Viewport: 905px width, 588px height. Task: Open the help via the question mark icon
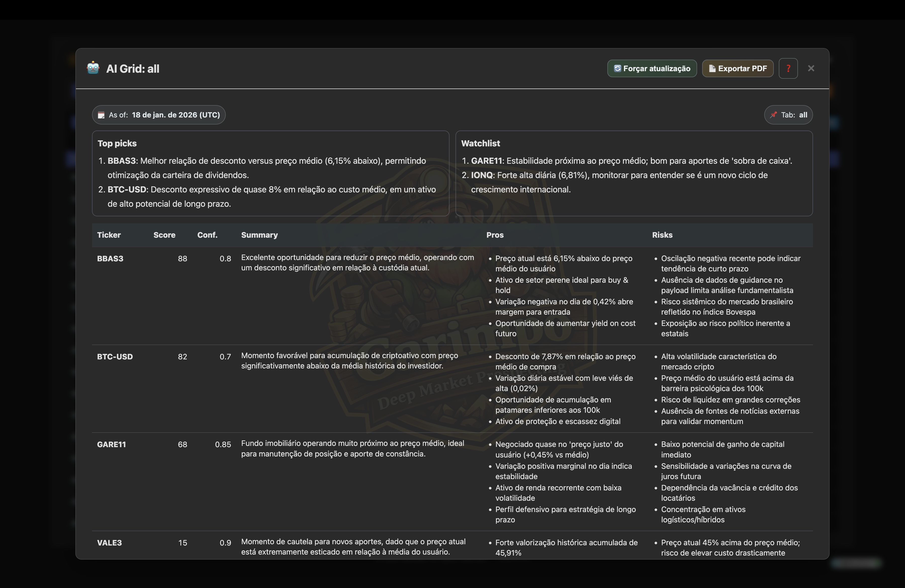[788, 68]
